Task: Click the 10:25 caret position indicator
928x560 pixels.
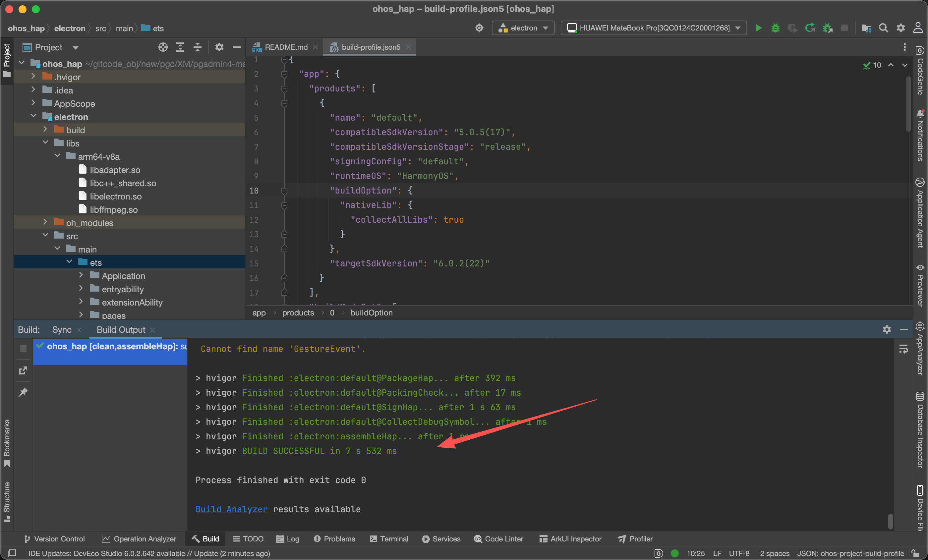Action: click(x=695, y=553)
